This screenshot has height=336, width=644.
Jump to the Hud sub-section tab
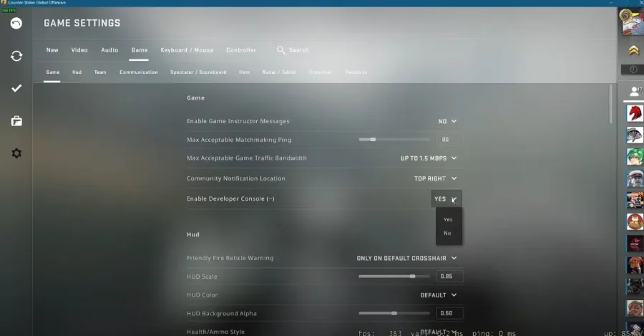pyautogui.click(x=77, y=72)
